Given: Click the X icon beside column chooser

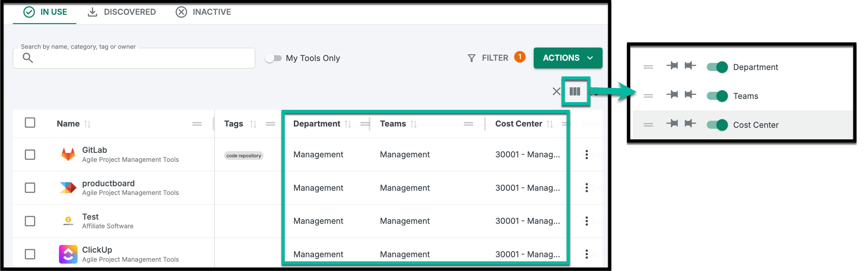Looking at the screenshot, I should (556, 92).
